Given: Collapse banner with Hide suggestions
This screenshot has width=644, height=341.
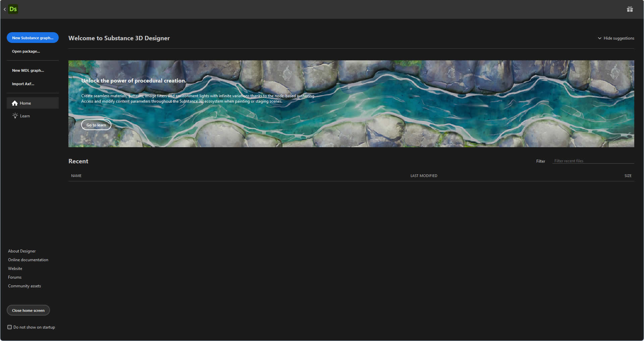Looking at the screenshot, I should (616, 38).
